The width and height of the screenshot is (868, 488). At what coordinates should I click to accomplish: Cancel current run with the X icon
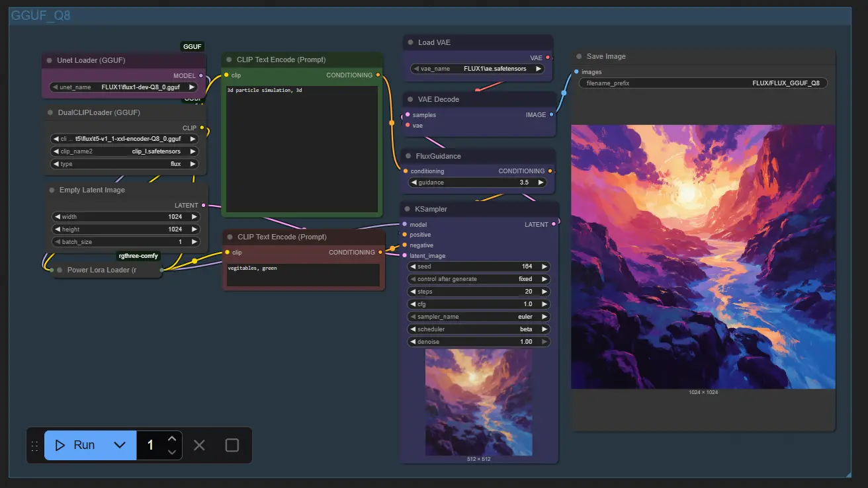[199, 445]
